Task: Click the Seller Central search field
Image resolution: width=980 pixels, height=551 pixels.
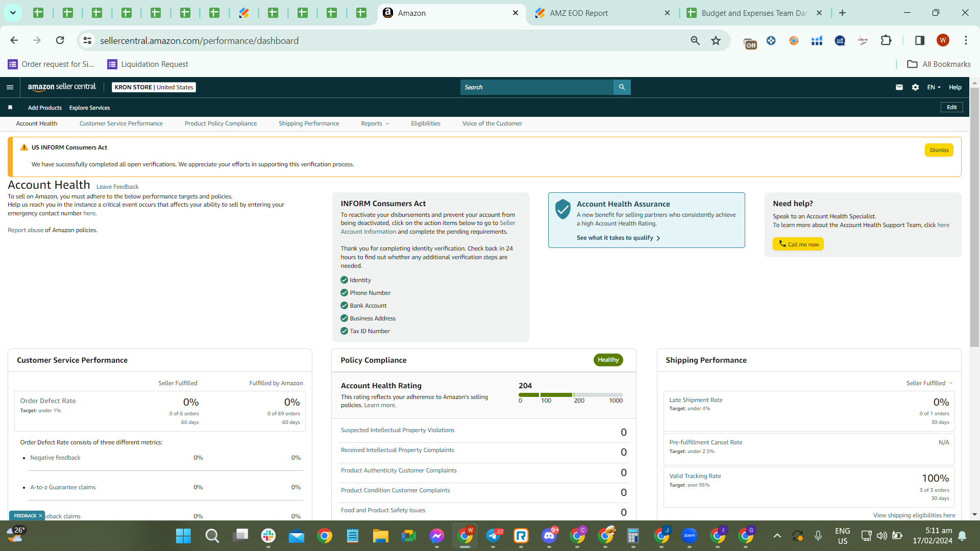Action: [537, 87]
